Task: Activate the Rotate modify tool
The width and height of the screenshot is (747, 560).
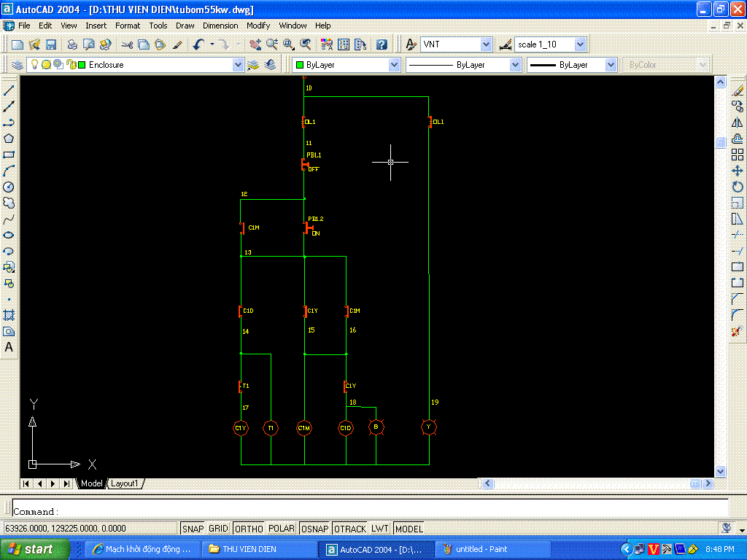Action: coord(737,187)
